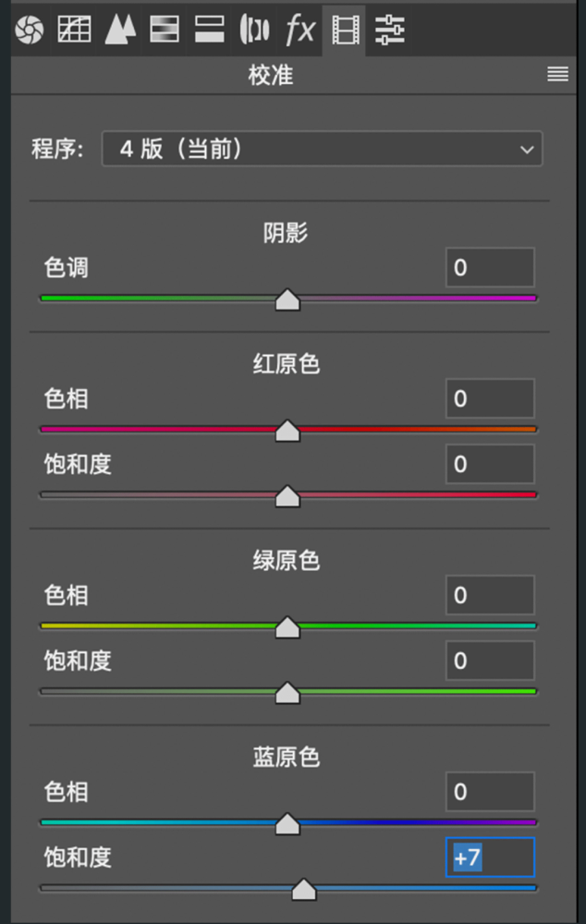The height and width of the screenshot is (924, 586).
Task: Open the Lens Corrections panel
Action: point(253,29)
